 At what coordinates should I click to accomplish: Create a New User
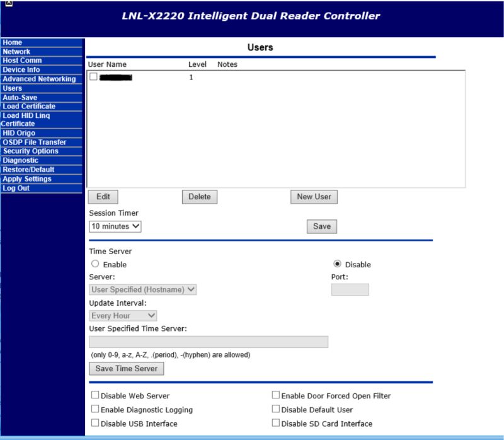pyautogui.click(x=313, y=197)
